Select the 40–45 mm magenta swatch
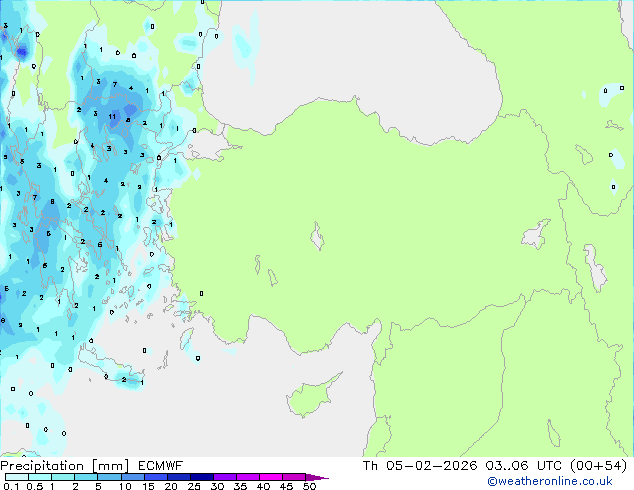The height and width of the screenshot is (490, 634). [271, 477]
